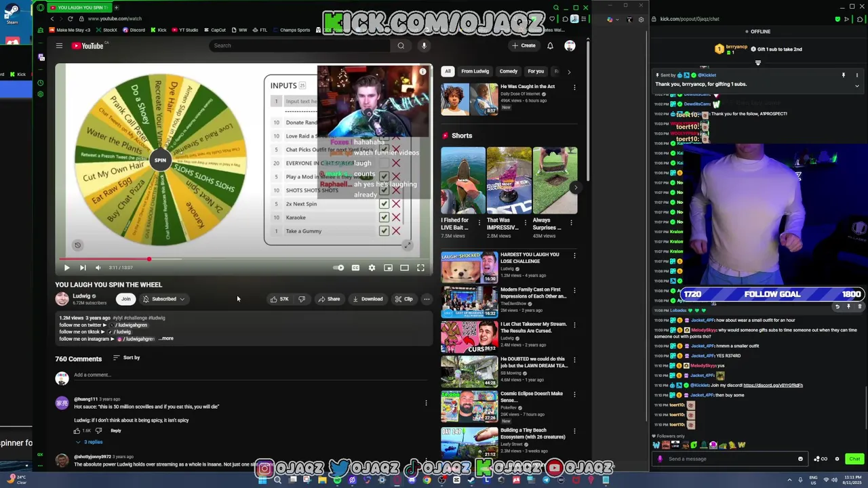Open the Create button in YouTube header
The image size is (868, 488).
[524, 45]
